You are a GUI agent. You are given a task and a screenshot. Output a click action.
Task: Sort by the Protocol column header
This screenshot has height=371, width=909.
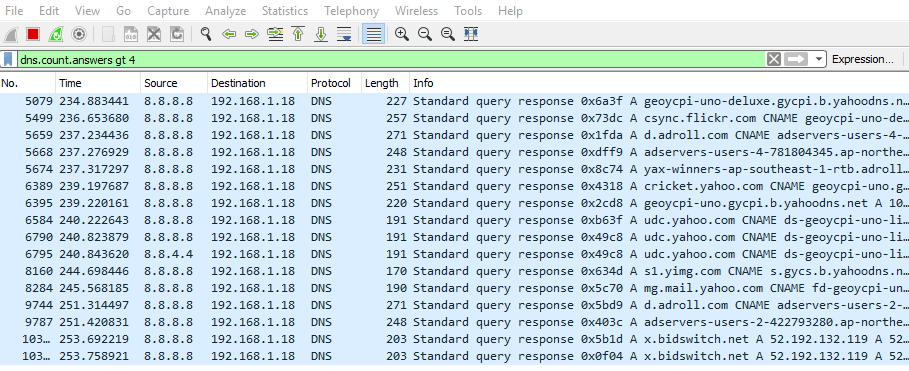[334, 83]
